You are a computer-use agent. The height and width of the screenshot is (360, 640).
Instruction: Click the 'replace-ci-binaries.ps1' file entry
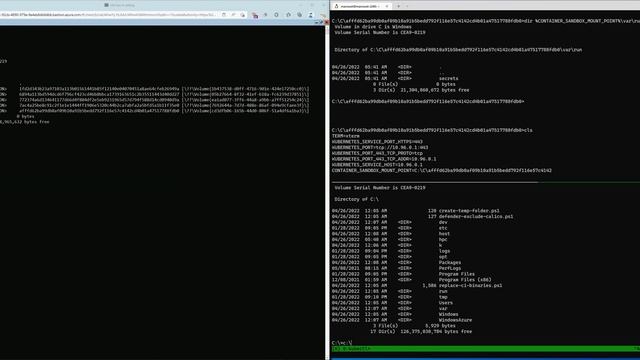[471, 286]
